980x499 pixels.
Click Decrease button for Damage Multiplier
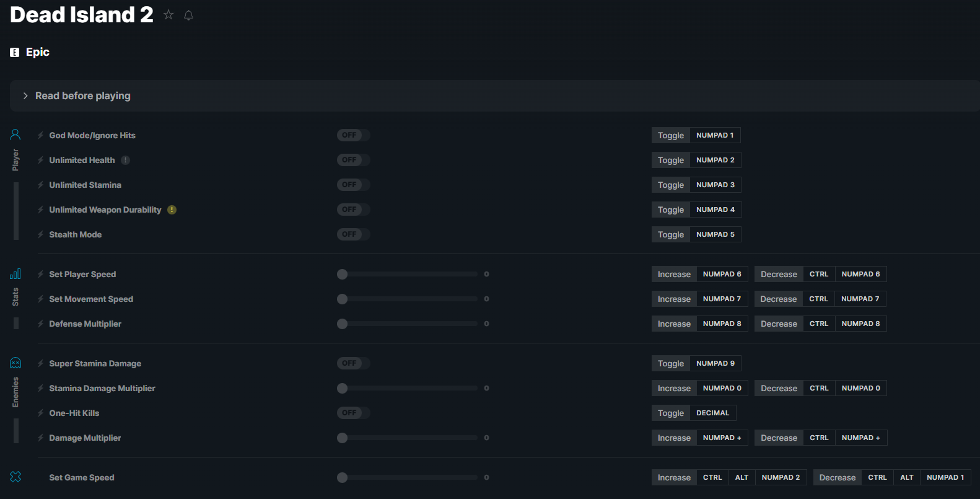(x=779, y=438)
